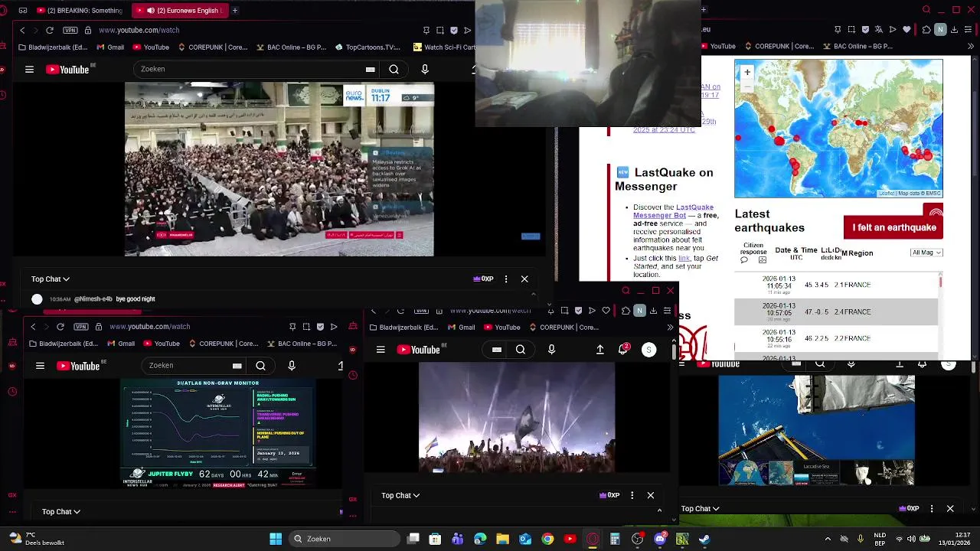This screenshot has width=980, height=551.
Task: Toggle pin icon in Euronews address bar
Action: click(x=426, y=30)
